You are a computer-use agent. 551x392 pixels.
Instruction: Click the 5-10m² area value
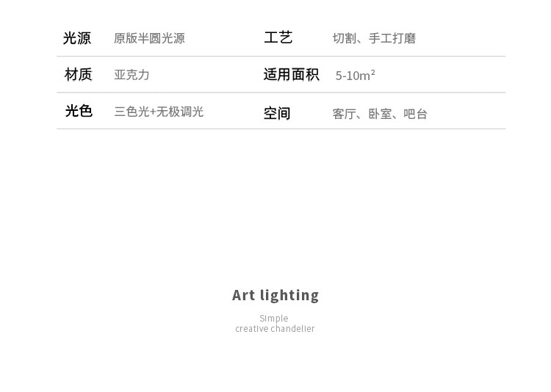(x=356, y=76)
